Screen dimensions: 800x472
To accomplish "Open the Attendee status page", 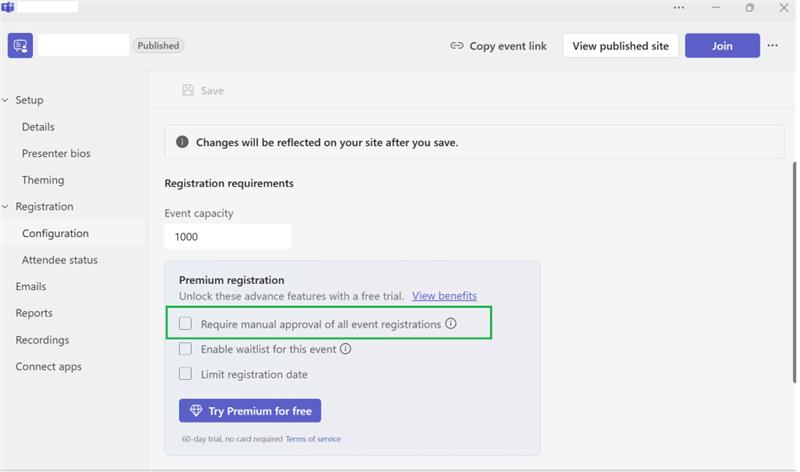I will pos(60,260).
